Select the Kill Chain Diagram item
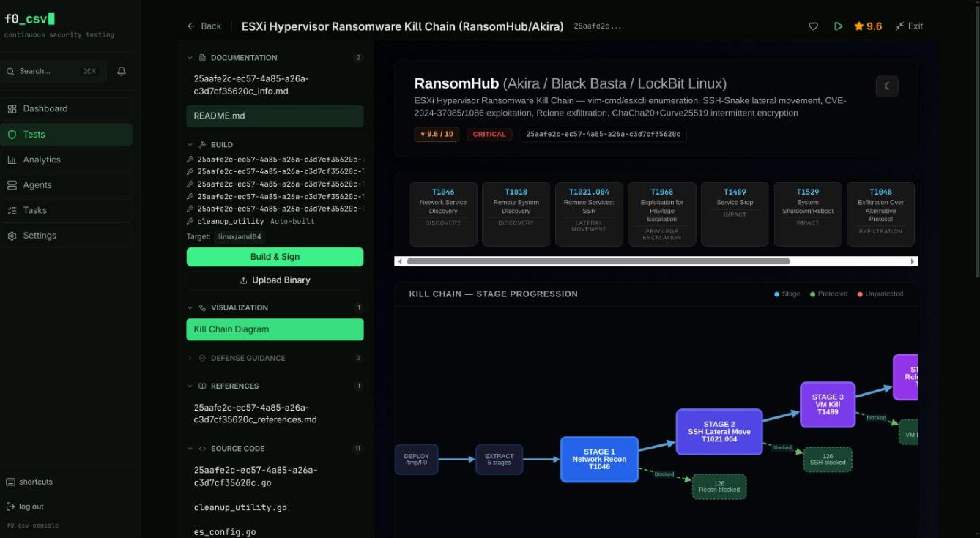This screenshot has width=980, height=538. coord(275,329)
